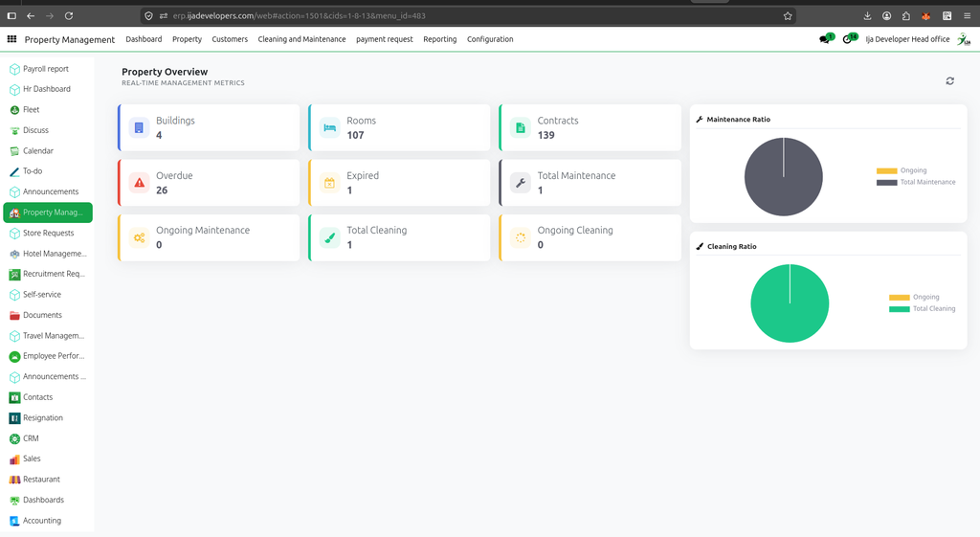Open the Configuration menu
The width and height of the screenshot is (980, 537).
click(x=490, y=38)
